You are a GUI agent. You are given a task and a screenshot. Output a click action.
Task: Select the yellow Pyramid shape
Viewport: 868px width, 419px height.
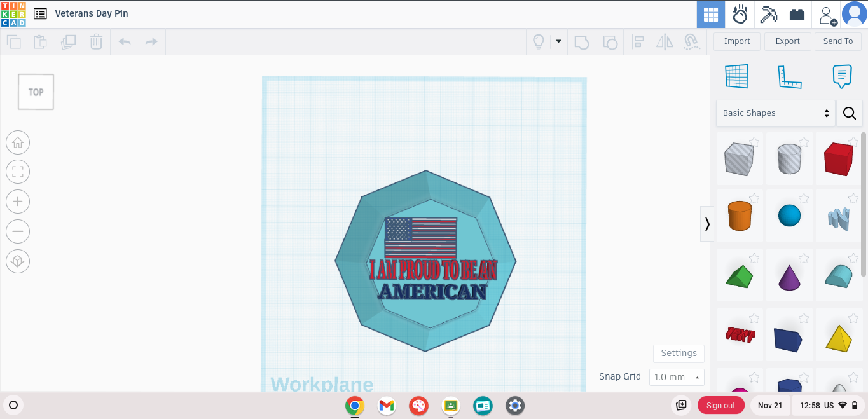click(x=838, y=335)
